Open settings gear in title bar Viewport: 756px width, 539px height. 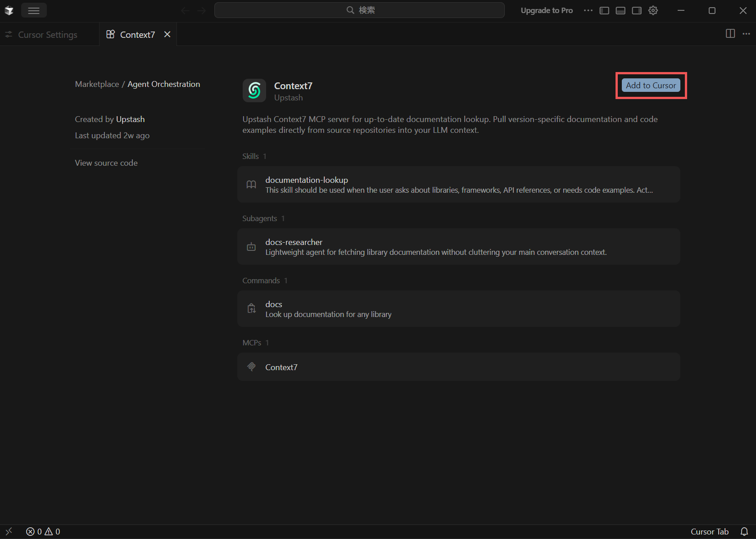[653, 10]
